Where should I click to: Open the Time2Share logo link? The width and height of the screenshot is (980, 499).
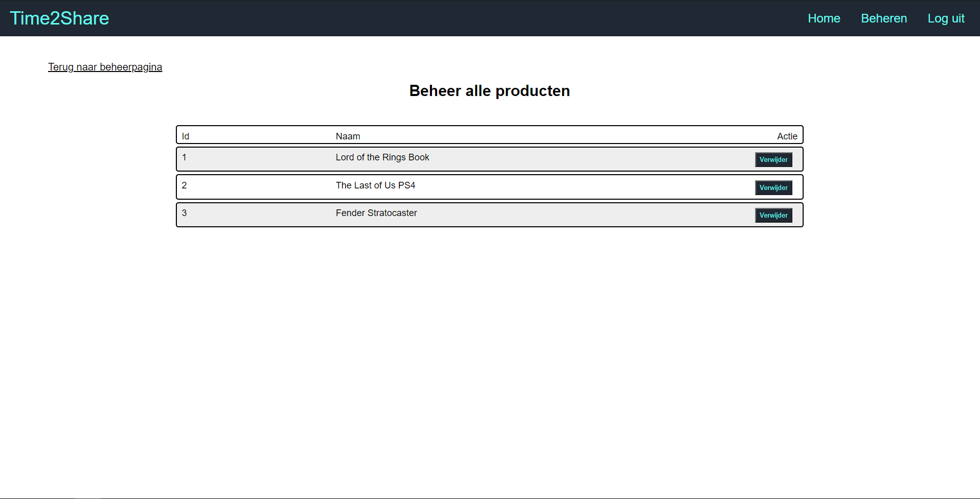[59, 18]
